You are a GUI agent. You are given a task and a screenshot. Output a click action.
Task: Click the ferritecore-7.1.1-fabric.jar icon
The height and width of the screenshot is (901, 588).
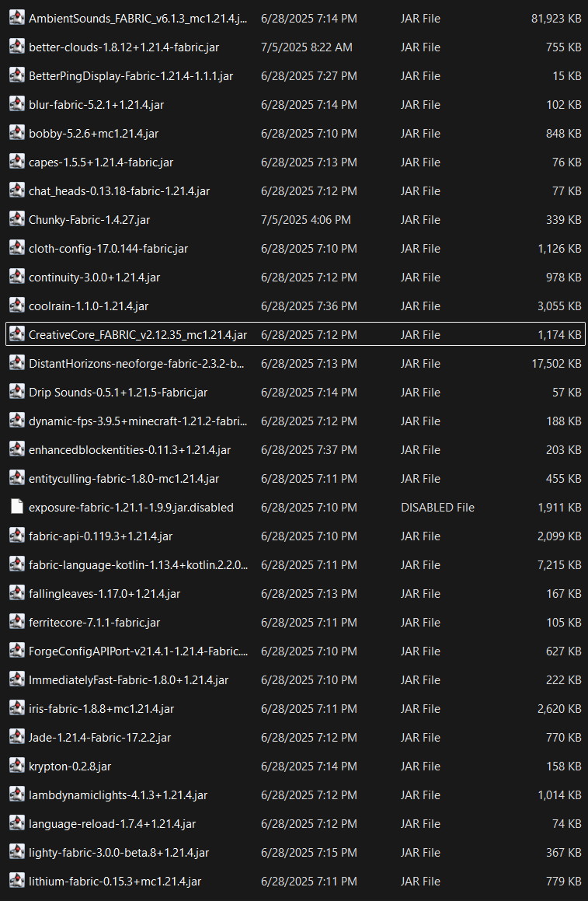[17, 622]
